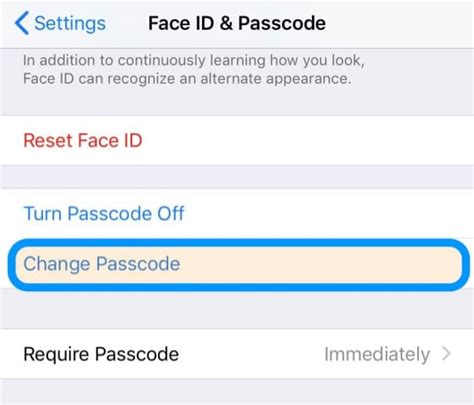Go back to Settings via the label
Image resolution: width=474 pixels, height=405 pixels.
click(x=70, y=23)
